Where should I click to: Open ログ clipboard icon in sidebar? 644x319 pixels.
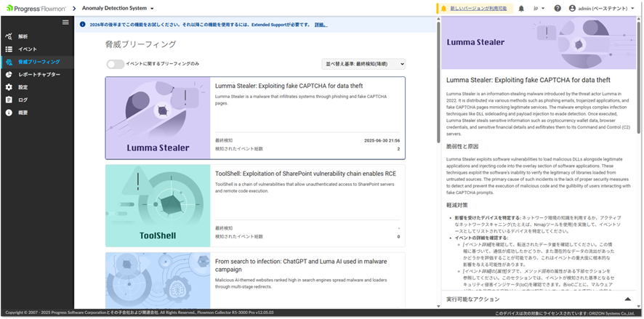click(x=9, y=100)
